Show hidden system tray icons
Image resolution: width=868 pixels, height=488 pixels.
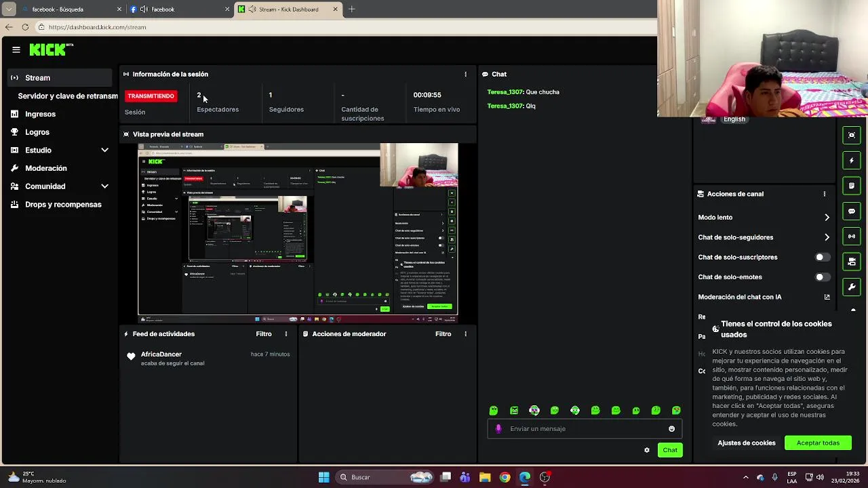(x=746, y=477)
